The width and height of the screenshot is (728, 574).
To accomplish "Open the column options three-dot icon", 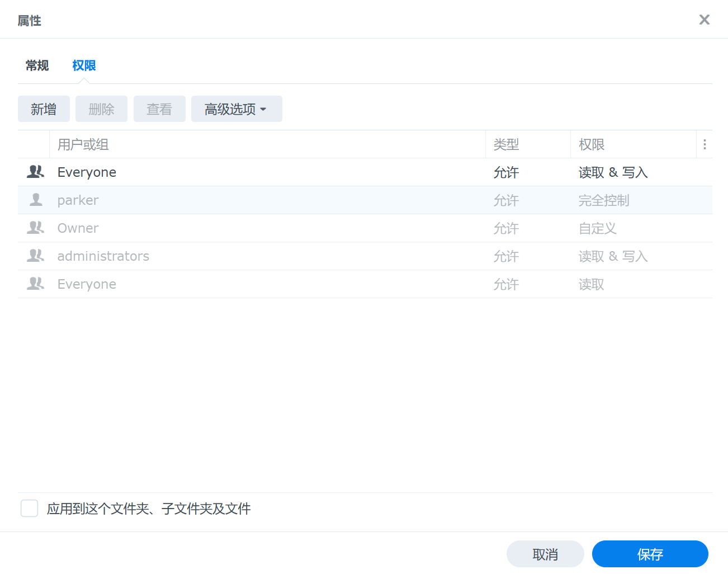I will (x=705, y=144).
